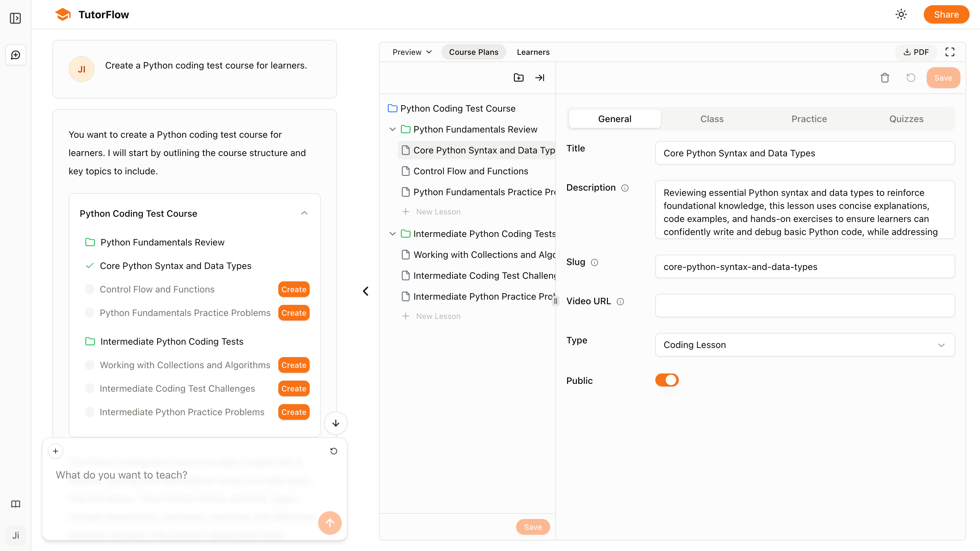This screenshot has height=551, width=980.
Task: Click status circle for Working with Collections
Action: click(x=90, y=365)
